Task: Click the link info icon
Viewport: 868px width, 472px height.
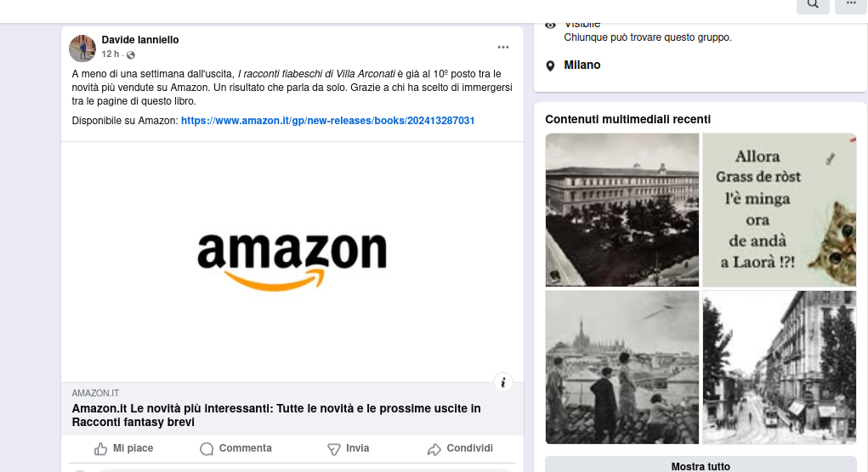Action: (503, 382)
